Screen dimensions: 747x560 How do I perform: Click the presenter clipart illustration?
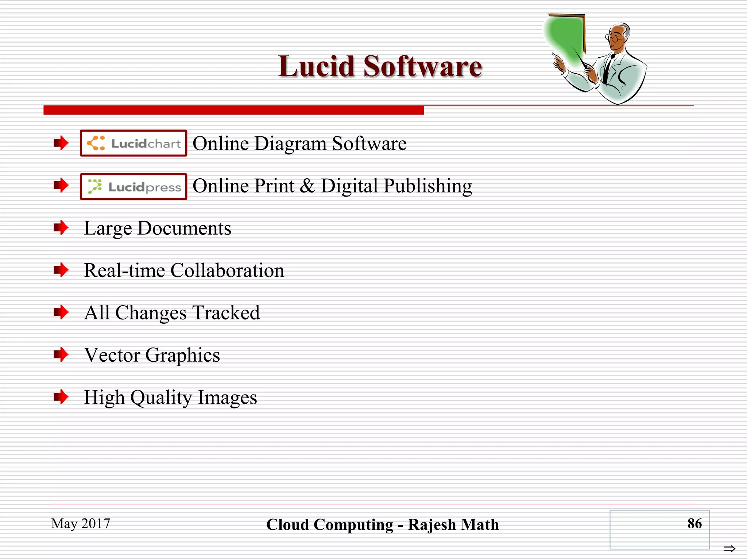[x=595, y=59]
